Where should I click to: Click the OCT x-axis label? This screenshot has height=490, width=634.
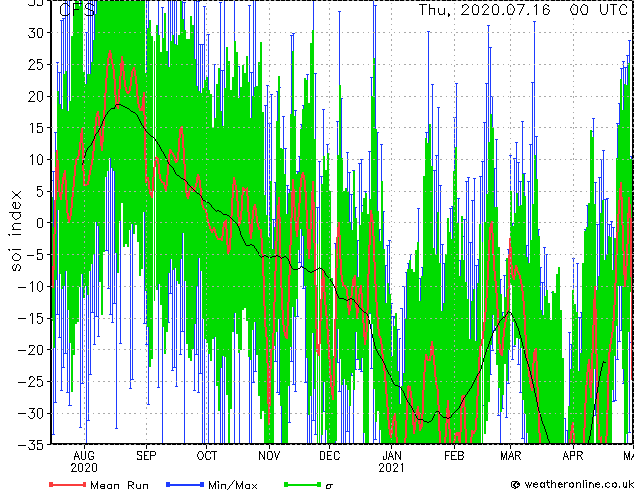[207, 456]
